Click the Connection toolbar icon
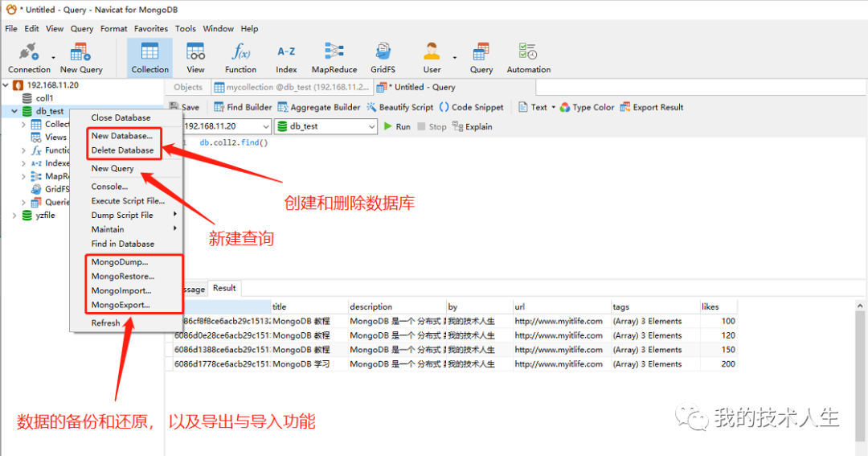This screenshot has height=456, width=868. tap(29, 58)
